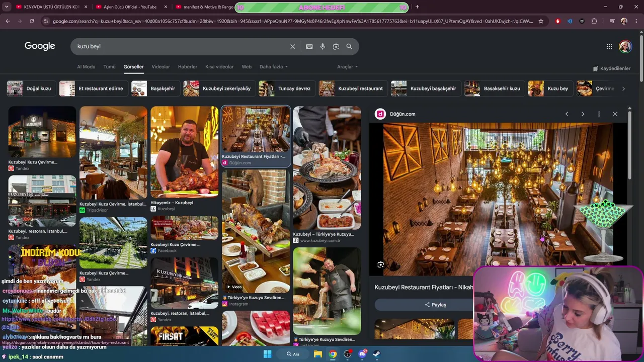Open the preview panel three-dot options
Image resolution: width=644 pixels, height=362 pixels.
coord(599,114)
